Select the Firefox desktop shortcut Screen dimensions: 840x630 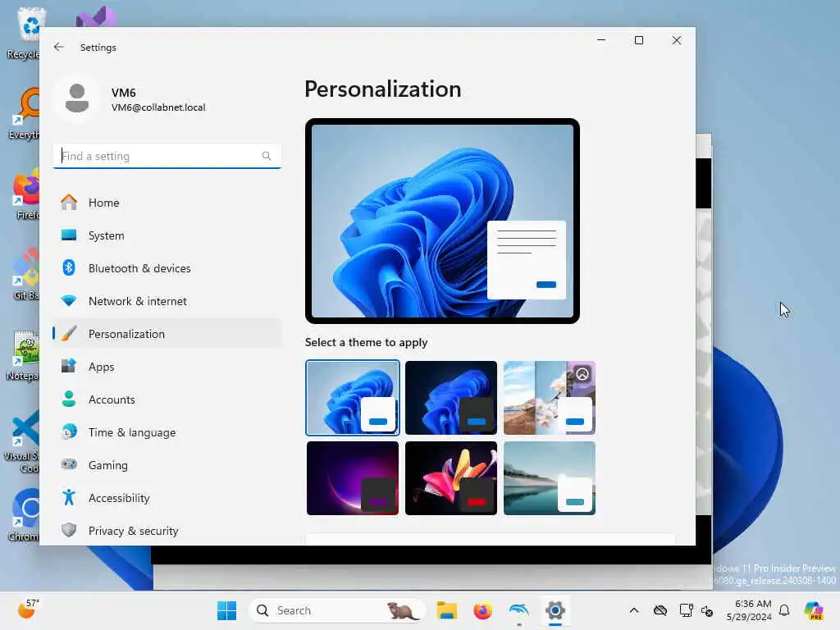pos(25,194)
